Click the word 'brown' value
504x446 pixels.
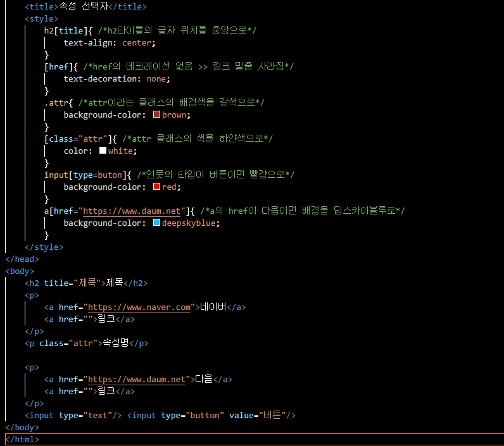click(x=174, y=115)
